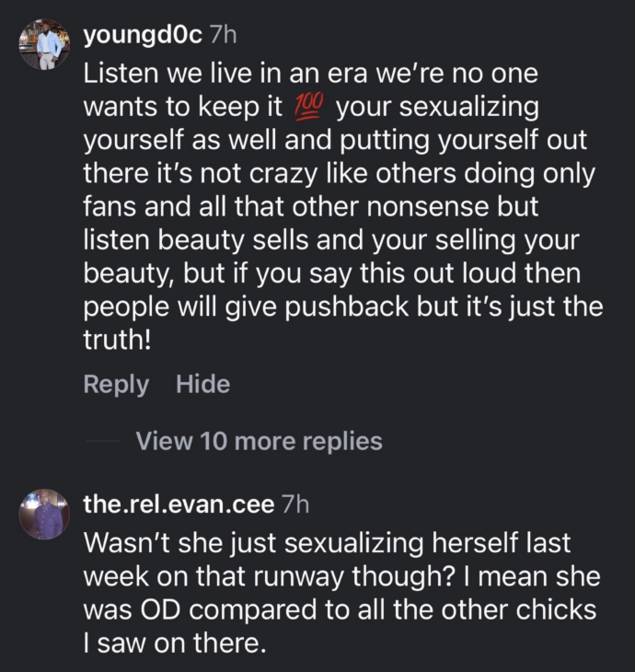Click the word "runway" in second comment

coord(267,577)
